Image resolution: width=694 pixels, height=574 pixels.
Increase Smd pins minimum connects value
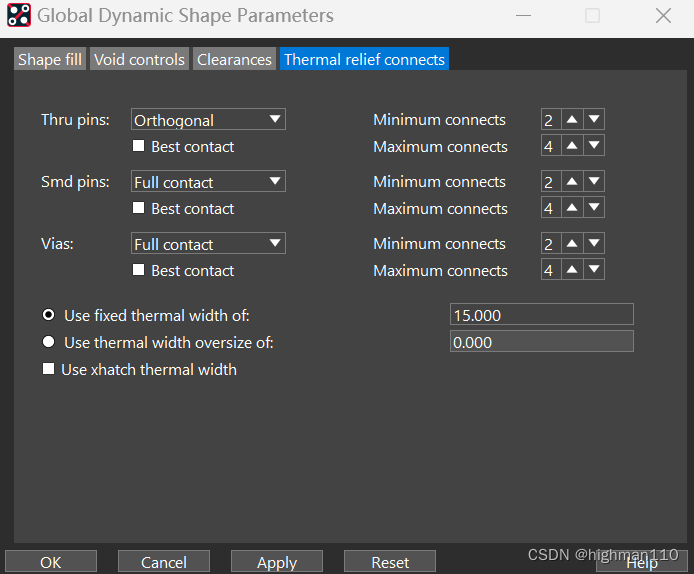(572, 182)
